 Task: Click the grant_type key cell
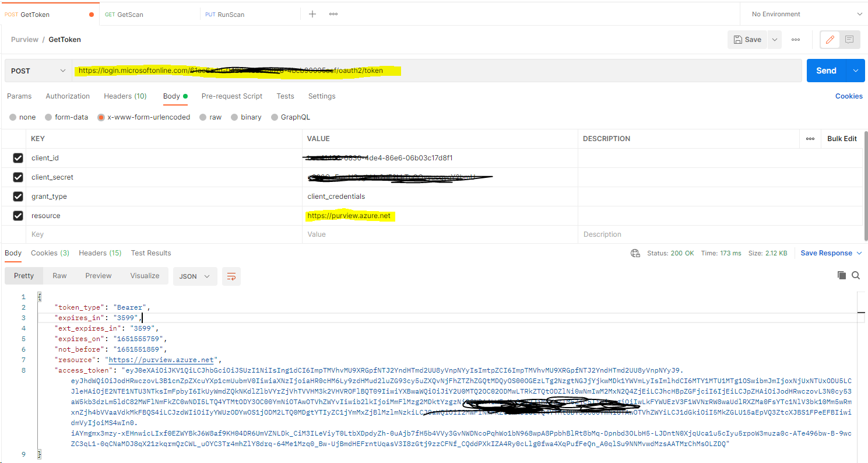tap(163, 197)
